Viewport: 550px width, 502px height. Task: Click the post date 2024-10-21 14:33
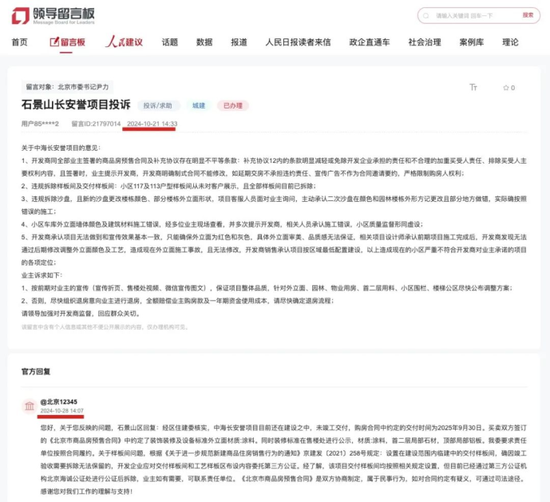coord(152,124)
